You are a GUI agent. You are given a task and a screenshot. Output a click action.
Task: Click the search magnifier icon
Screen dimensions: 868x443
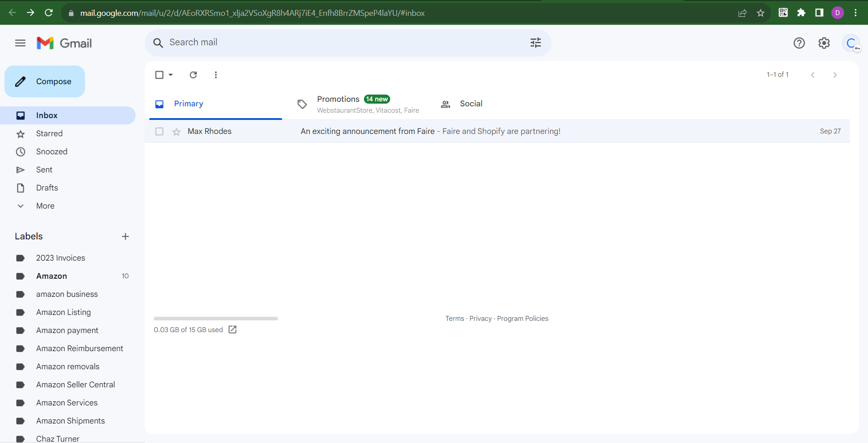click(158, 43)
